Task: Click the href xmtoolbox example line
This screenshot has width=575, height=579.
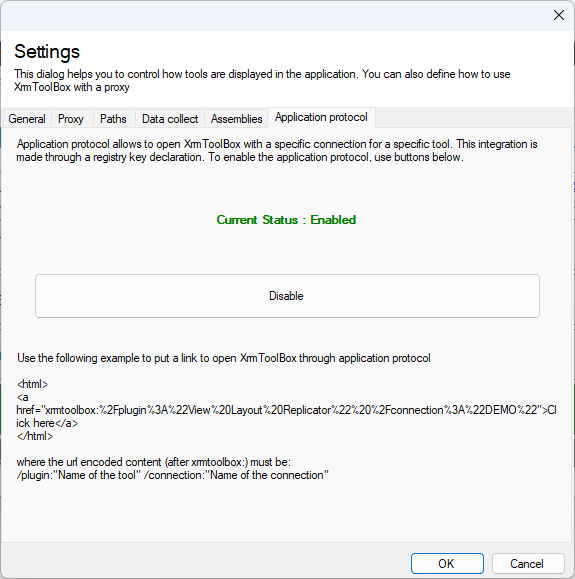Action: pos(286,410)
